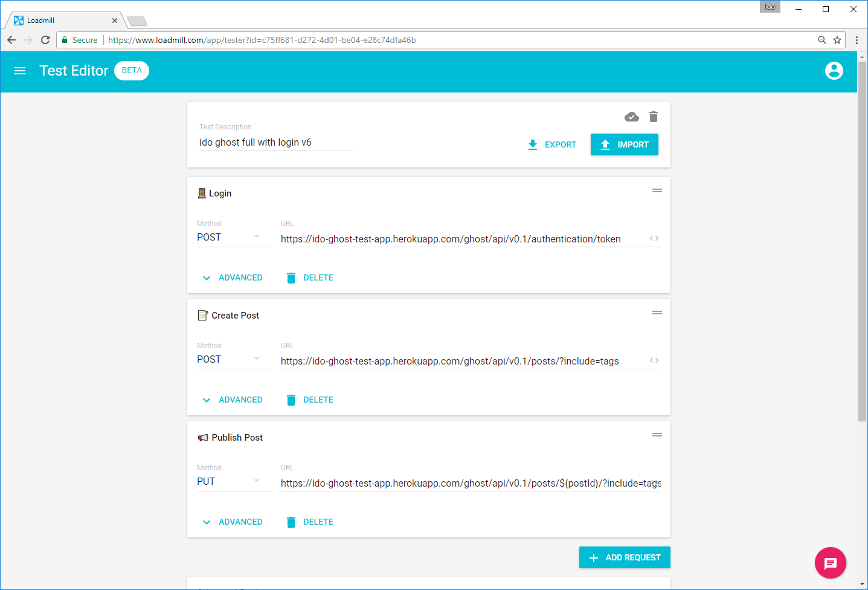Screen dimensions: 868x590
Task: Click the cloud saved status icon
Action: coord(632,117)
